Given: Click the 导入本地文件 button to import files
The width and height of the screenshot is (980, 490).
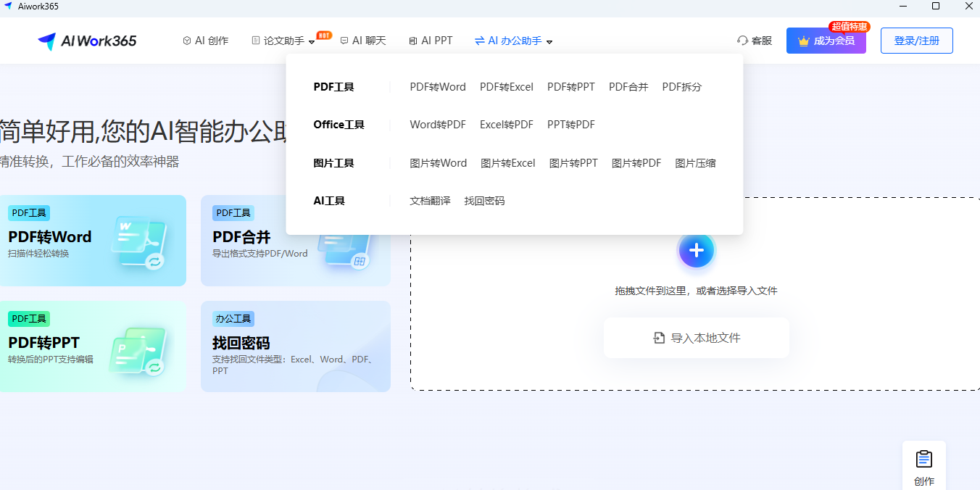Looking at the screenshot, I should click(x=696, y=337).
